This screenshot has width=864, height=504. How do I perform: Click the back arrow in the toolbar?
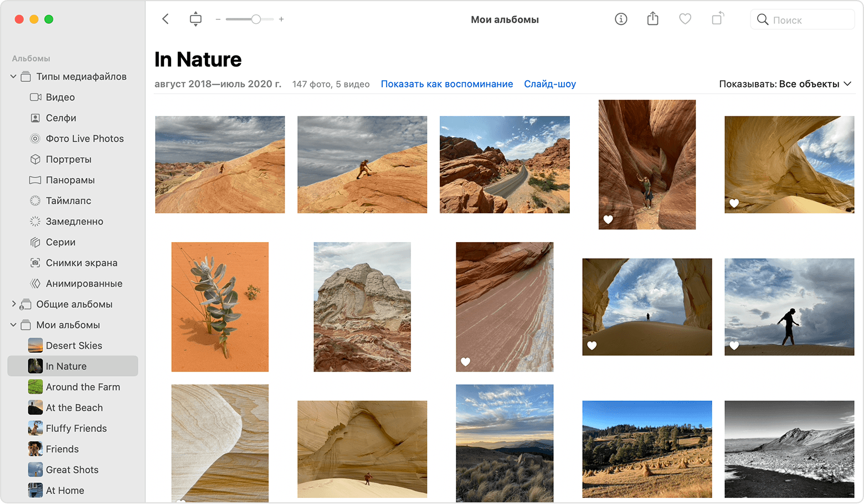tap(165, 19)
